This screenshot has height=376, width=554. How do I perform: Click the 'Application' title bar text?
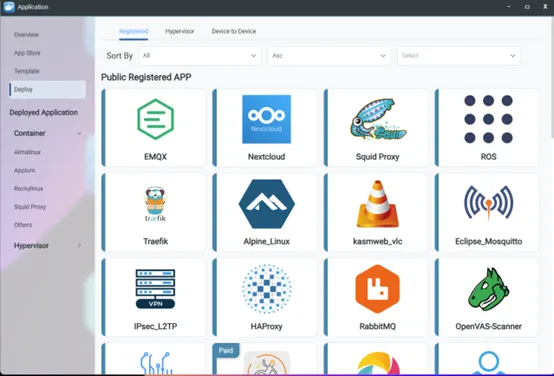[33, 7]
